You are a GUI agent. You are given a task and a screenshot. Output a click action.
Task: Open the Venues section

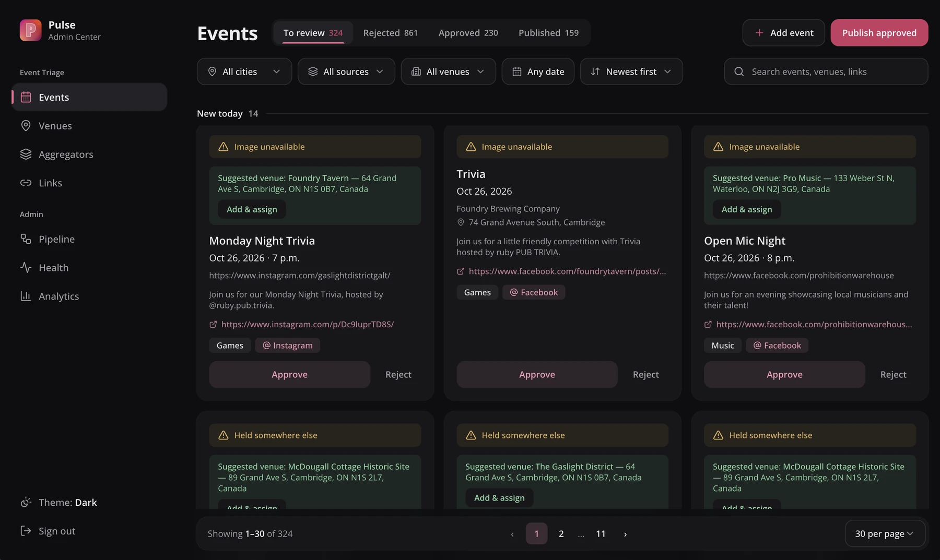click(89, 126)
